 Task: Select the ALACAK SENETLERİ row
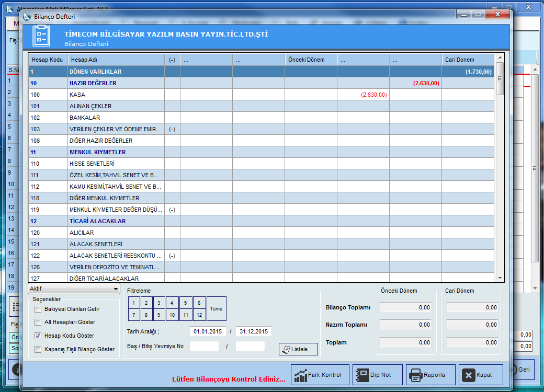[x=261, y=244]
